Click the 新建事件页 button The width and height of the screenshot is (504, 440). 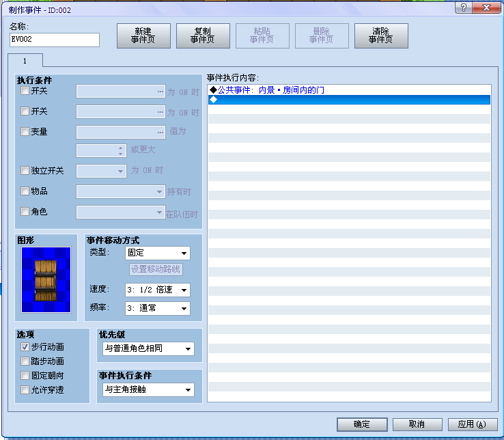click(143, 36)
